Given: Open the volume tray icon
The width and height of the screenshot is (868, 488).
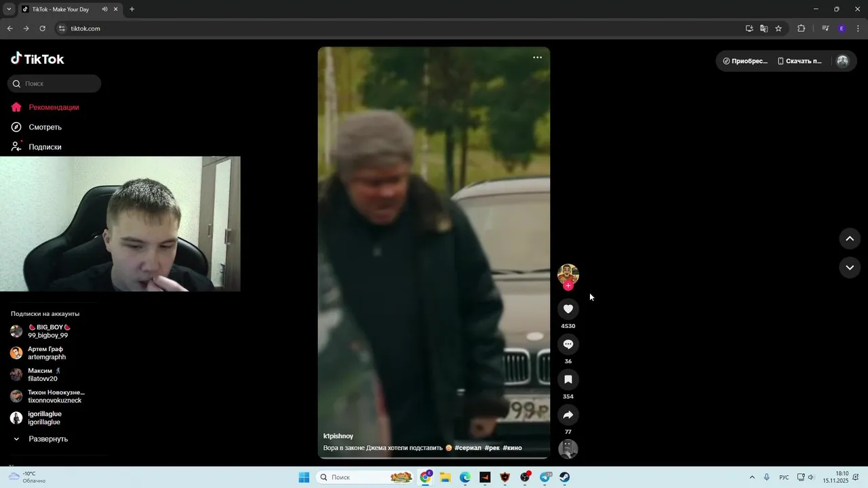Looking at the screenshot, I should 810,477.
